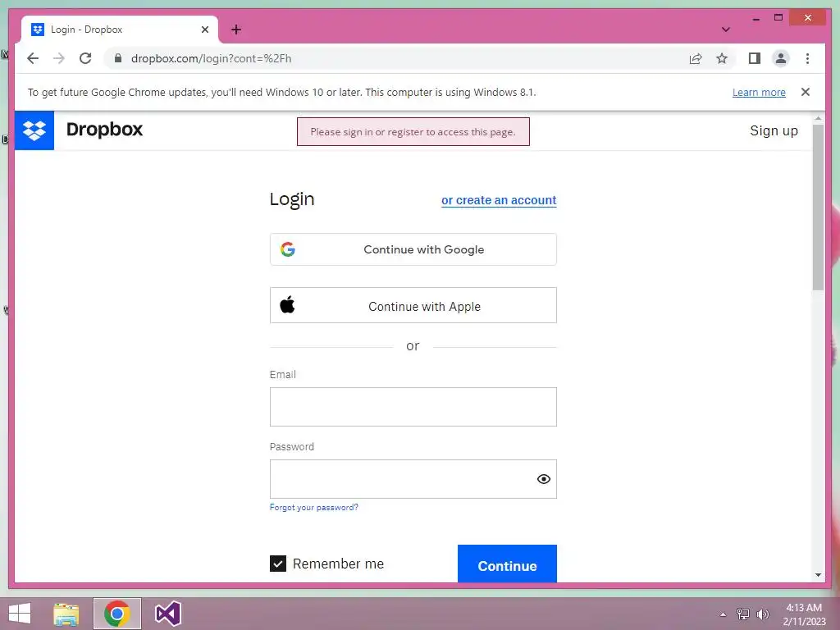
Task: Click the Dropbox wordmark text
Action: (x=104, y=130)
